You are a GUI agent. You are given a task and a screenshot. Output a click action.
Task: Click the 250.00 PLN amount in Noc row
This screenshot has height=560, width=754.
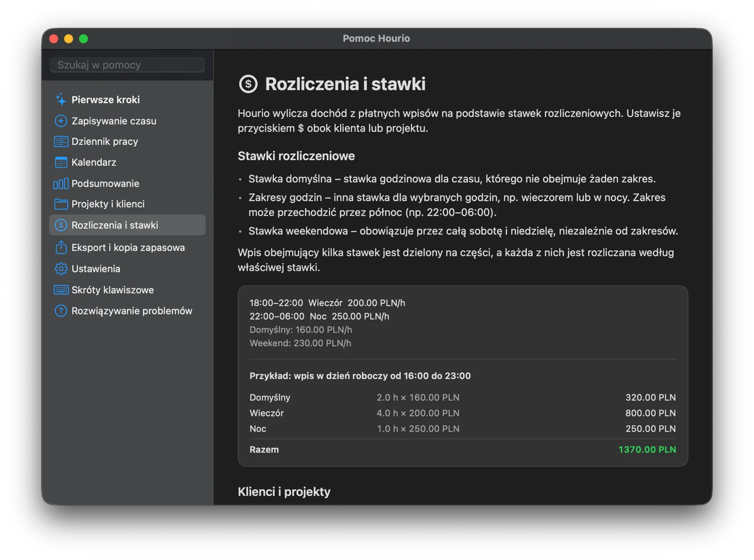[650, 428]
